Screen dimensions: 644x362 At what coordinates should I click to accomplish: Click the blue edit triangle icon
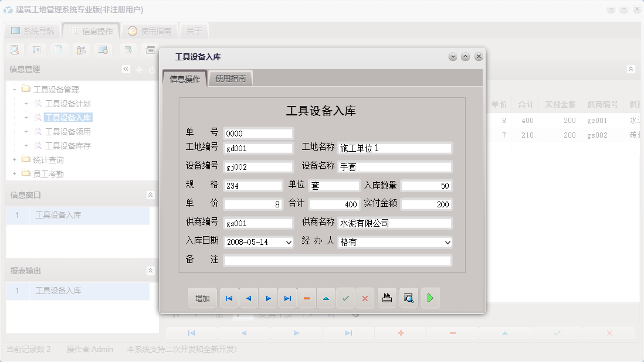326,298
